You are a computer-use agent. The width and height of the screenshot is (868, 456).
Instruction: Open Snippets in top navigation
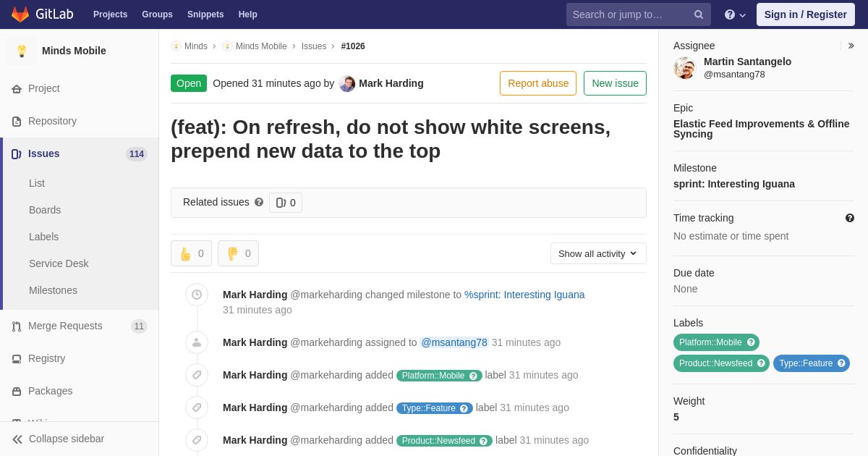coord(205,14)
